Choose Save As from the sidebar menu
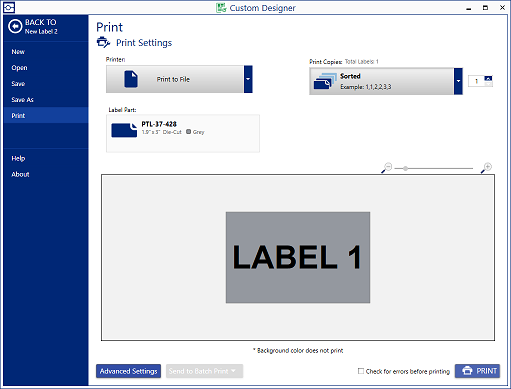The height and width of the screenshot is (389, 511). [46, 100]
